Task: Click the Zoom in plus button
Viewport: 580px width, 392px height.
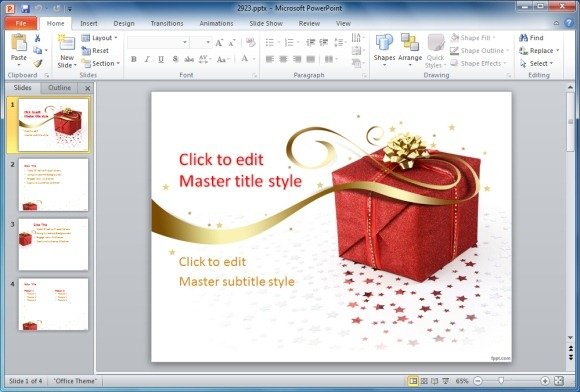Action: pos(545,381)
